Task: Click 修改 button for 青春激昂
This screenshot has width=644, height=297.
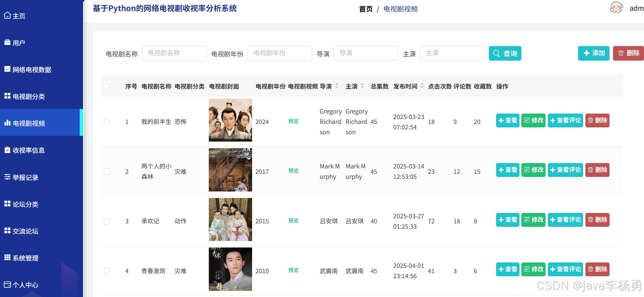Action: pos(533,269)
